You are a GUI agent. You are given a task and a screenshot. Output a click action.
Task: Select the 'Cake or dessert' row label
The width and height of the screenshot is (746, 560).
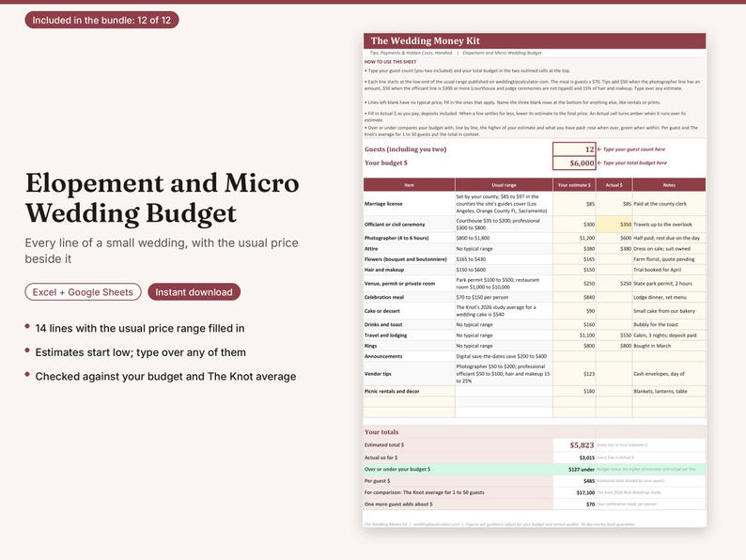(x=382, y=311)
